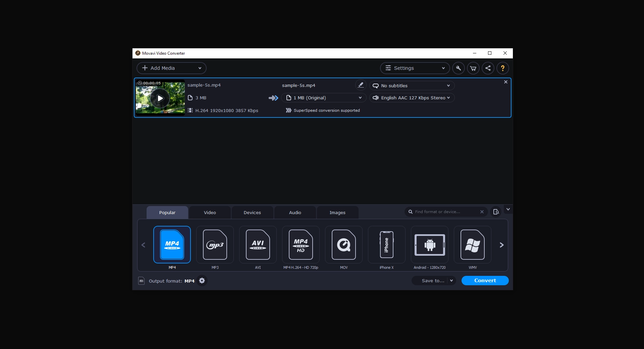Select the WMV format preset
This screenshot has width=644, height=349.
[x=473, y=245]
